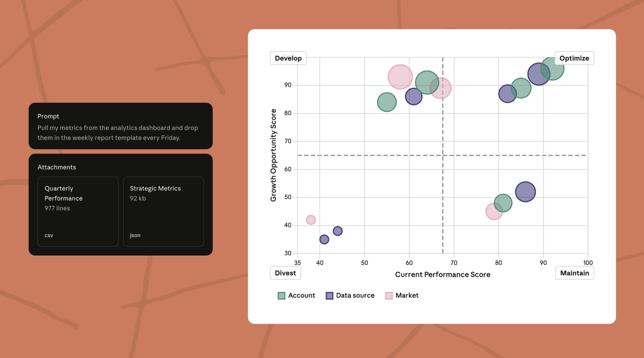
Task: Click the Attachments panel heading
Action: tap(57, 167)
